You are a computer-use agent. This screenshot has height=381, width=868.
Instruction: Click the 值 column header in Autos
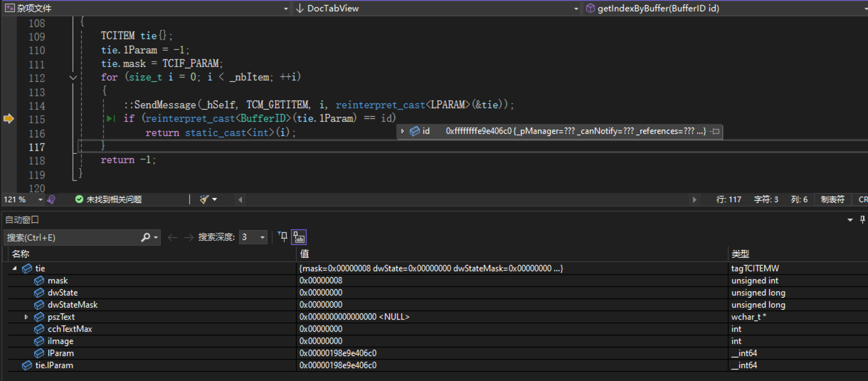coord(304,253)
